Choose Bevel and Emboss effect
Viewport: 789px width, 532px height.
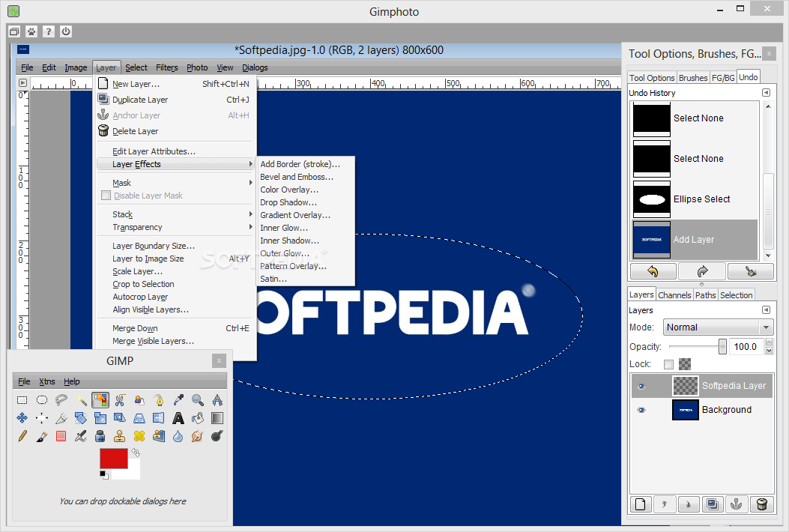pyautogui.click(x=297, y=177)
